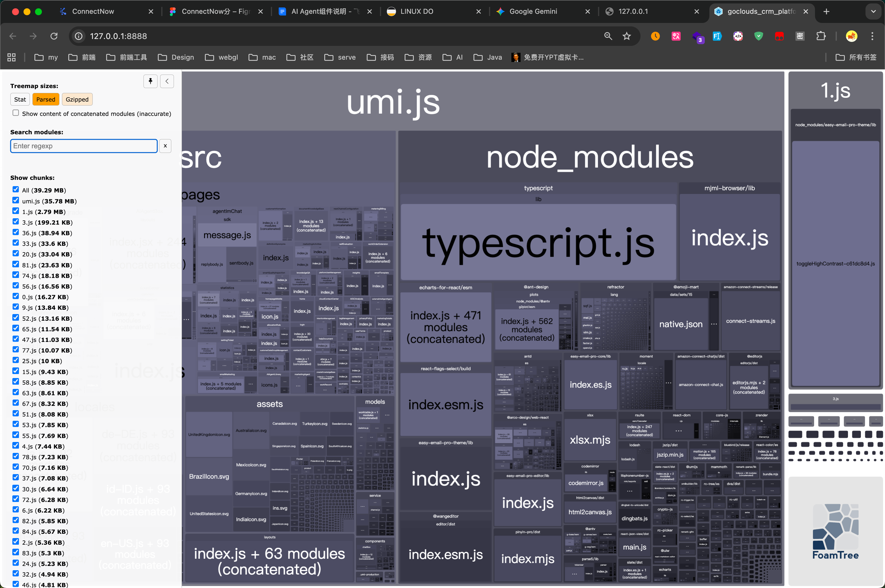This screenshot has height=588, width=885.
Task: Toggle the All (39.29 MB) chunks checkbox
Action: click(x=16, y=189)
